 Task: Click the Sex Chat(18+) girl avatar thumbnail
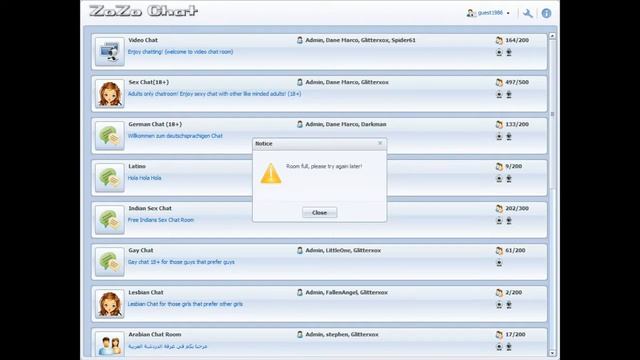109,93
